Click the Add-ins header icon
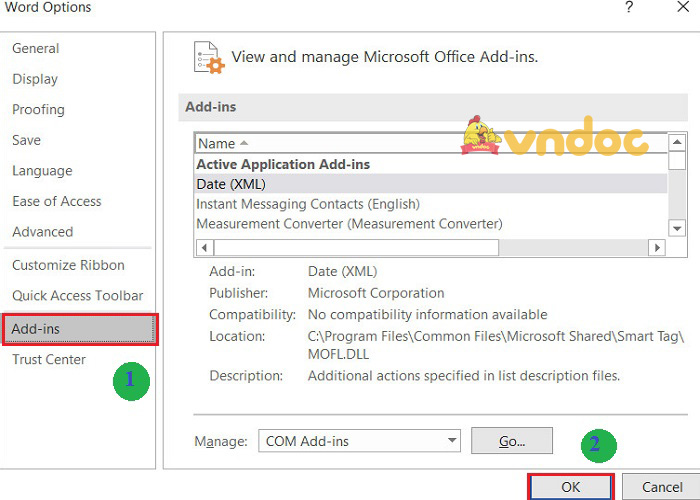This screenshot has height=500, width=700. tap(208, 58)
